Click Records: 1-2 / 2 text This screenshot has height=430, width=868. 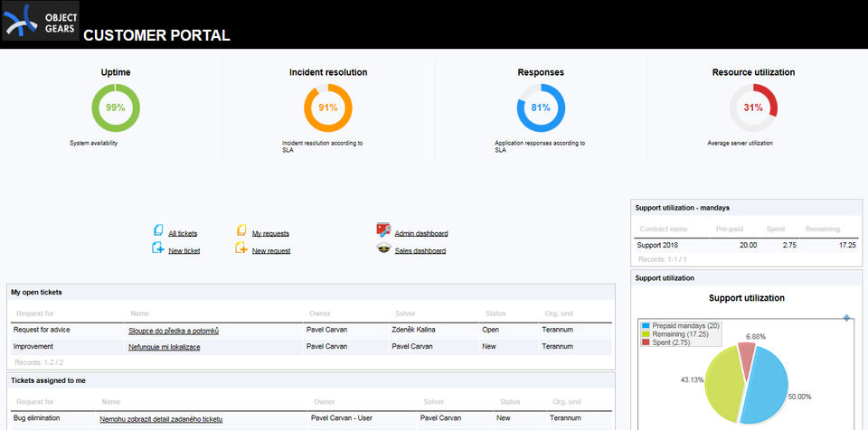tap(38, 362)
